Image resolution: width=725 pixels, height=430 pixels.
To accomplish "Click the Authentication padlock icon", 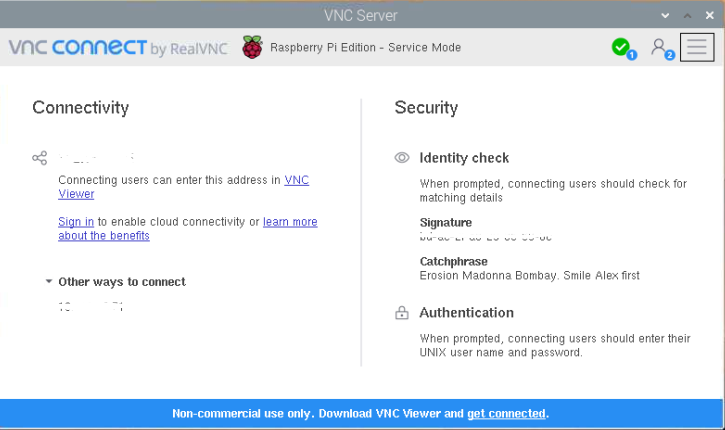I will (x=402, y=313).
